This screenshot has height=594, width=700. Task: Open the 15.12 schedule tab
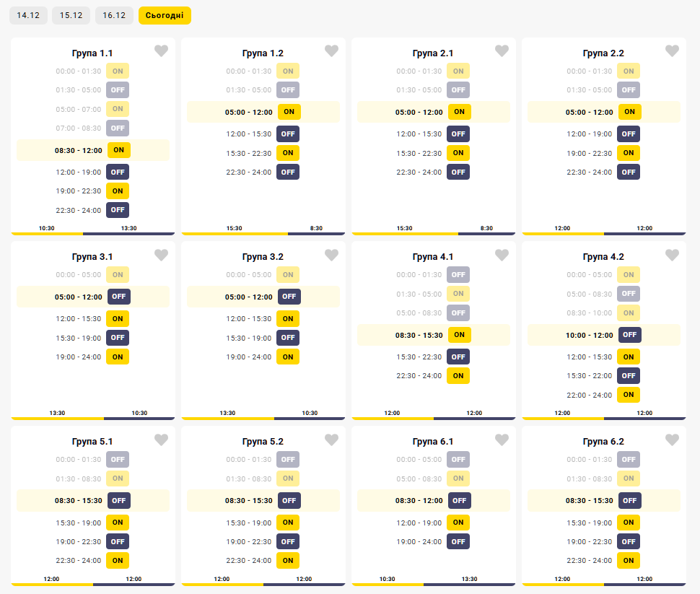71,15
